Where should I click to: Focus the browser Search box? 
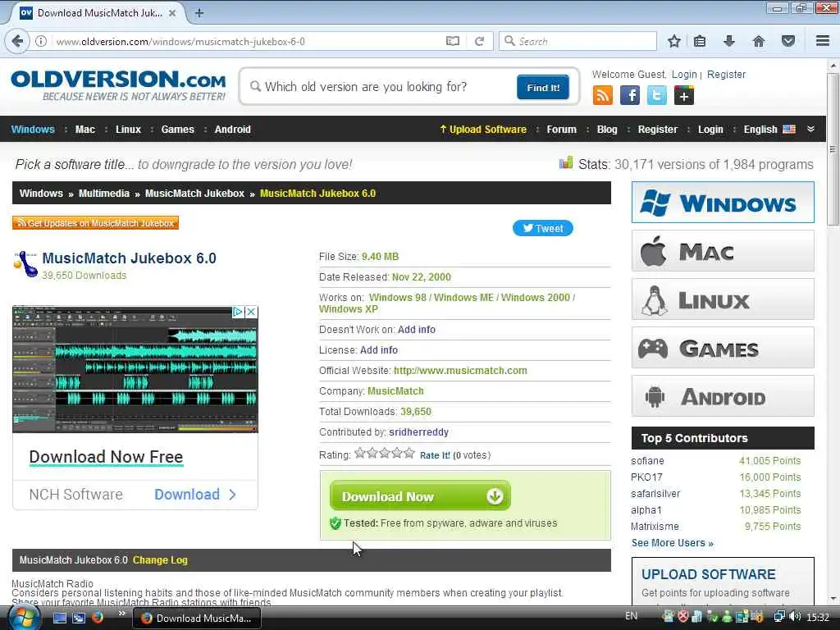point(577,41)
